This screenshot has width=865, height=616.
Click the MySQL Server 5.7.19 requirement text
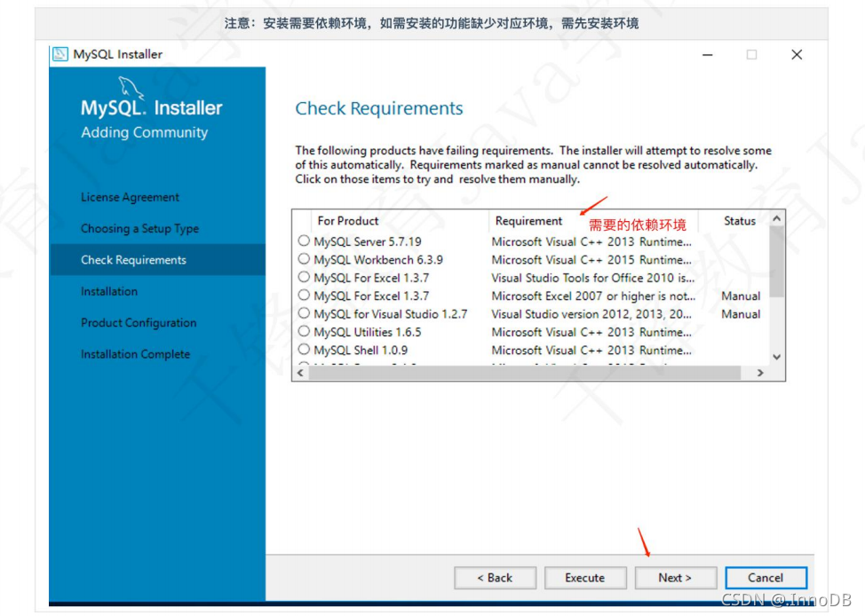591,241
